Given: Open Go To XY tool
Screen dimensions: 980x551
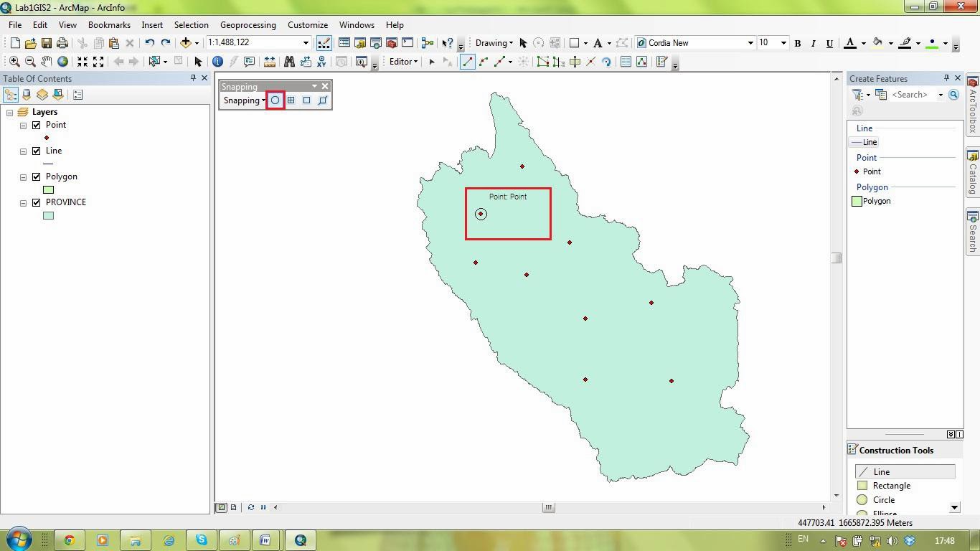Looking at the screenshot, I should [x=321, y=62].
